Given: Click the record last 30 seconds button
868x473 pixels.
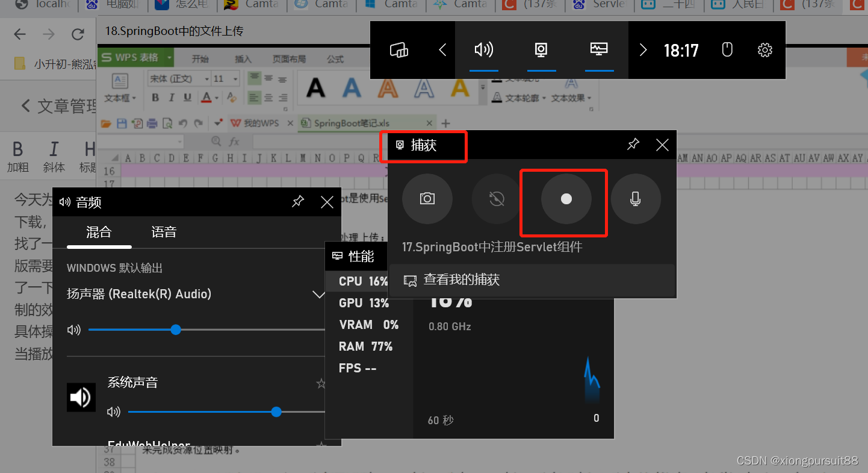Looking at the screenshot, I should (x=497, y=199).
